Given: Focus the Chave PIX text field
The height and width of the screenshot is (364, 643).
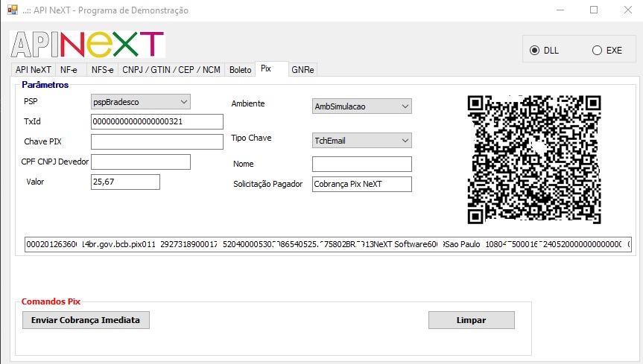Looking at the screenshot, I should [157, 142].
